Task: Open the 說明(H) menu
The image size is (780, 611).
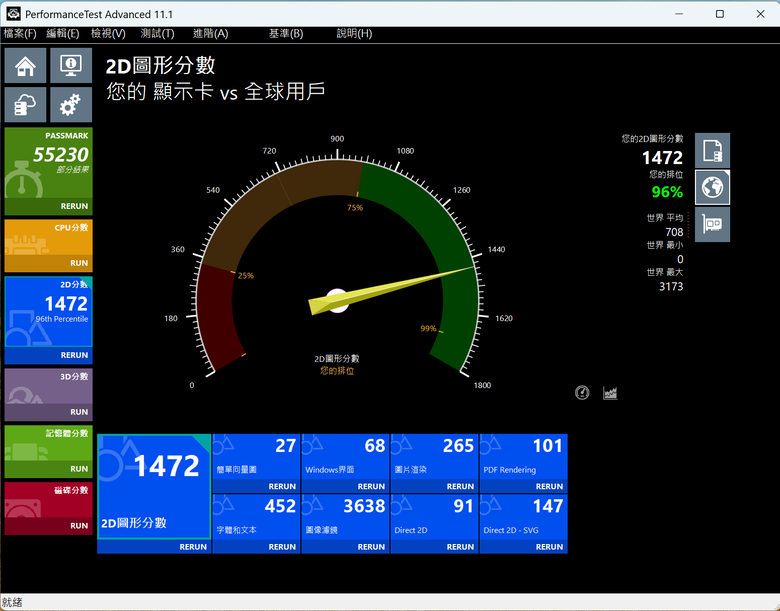Action: (x=354, y=34)
